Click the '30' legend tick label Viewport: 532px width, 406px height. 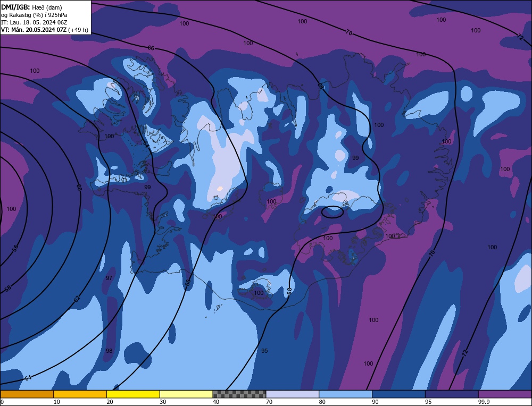coord(163,402)
